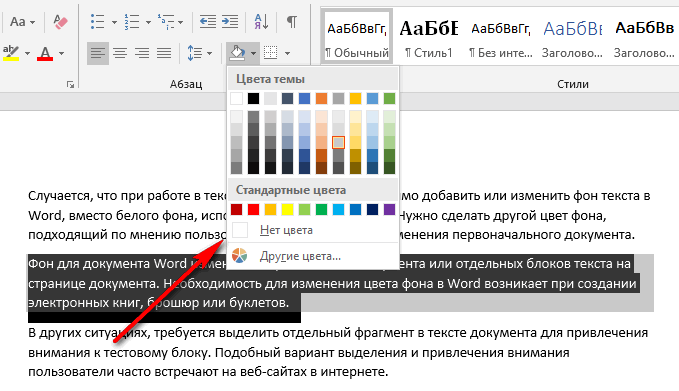Insert a bulleted list

(97, 21)
